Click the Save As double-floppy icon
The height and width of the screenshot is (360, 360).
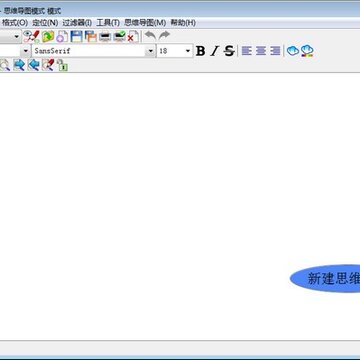tap(90, 36)
